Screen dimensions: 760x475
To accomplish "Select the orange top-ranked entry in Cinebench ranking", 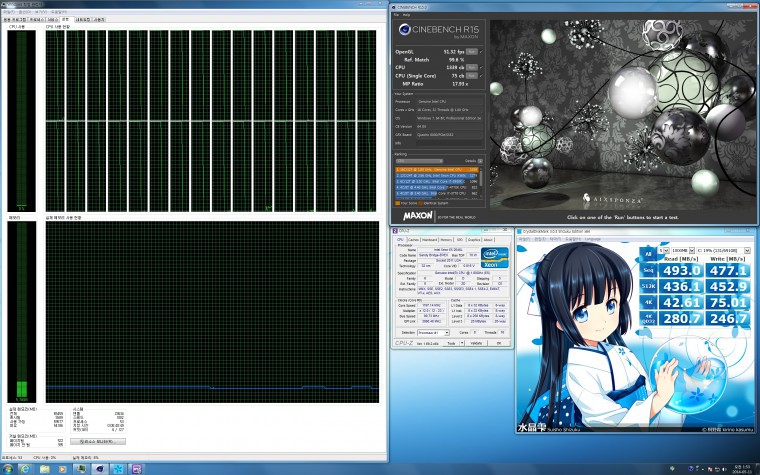I will pos(437,170).
